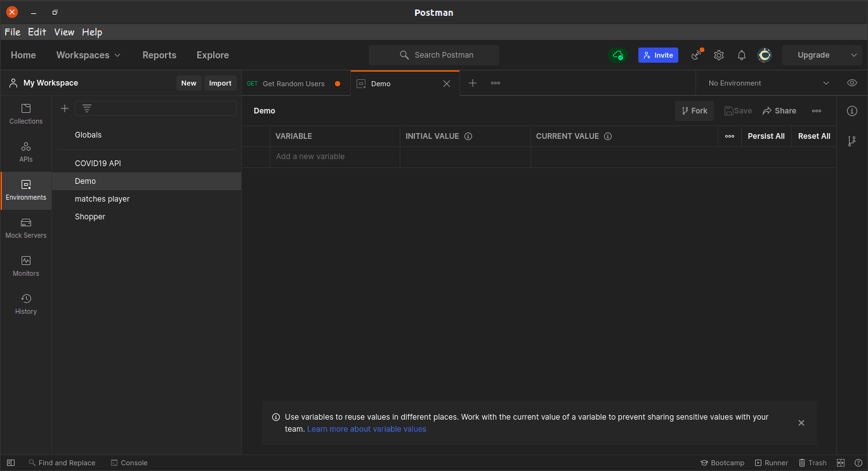Click the Add a new variable field
This screenshot has width=868, height=471.
pyautogui.click(x=335, y=157)
